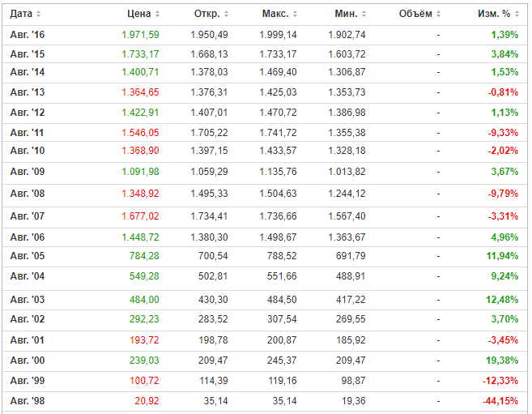The image size is (532, 414).
Task: Select the Авг. '12 date cell
Action: pos(28,113)
